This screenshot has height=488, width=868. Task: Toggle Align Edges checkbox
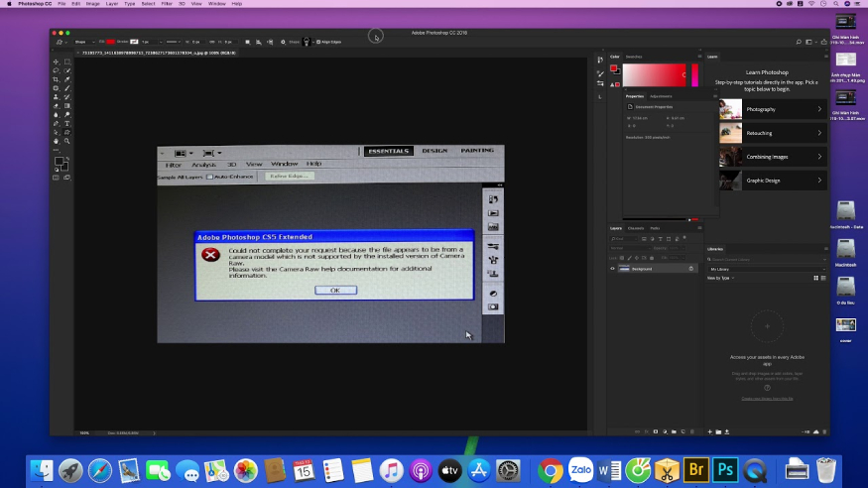[x=318, y=42]
